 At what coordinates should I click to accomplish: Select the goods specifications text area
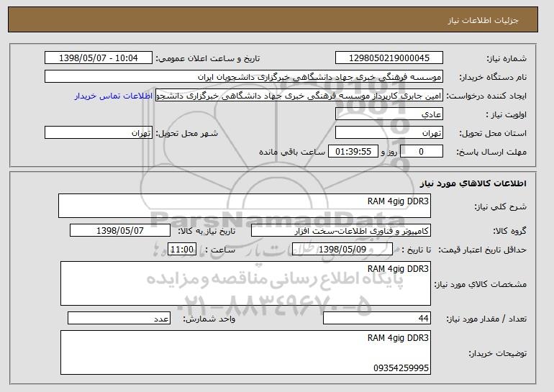pos(245,283)
